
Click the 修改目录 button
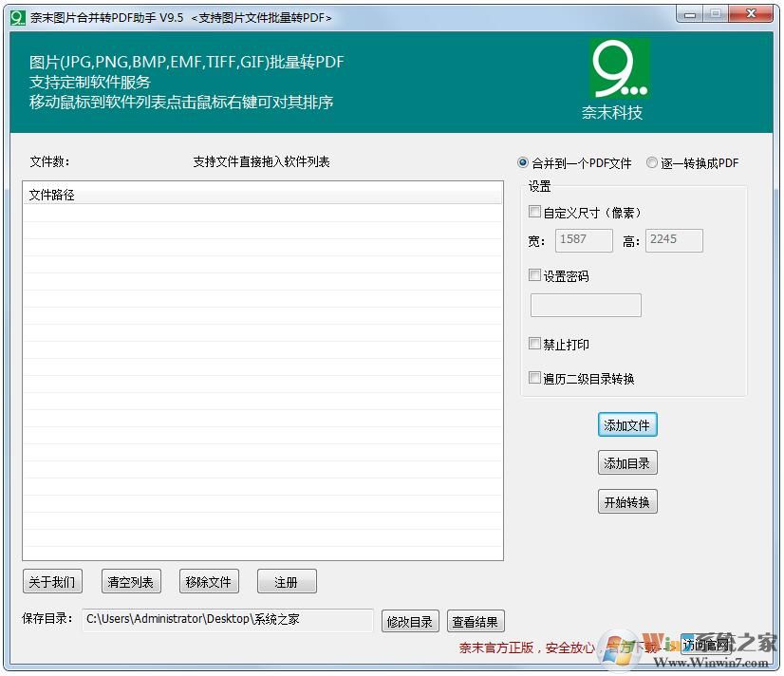click(409, 621)
